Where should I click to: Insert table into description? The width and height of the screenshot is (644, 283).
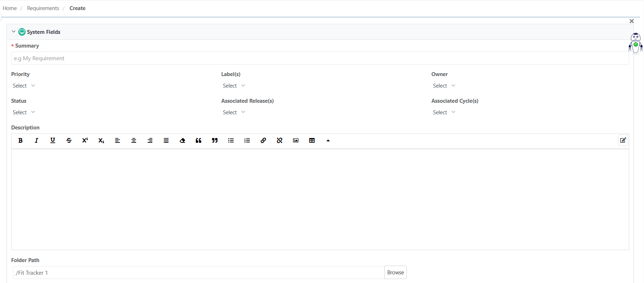(x=312, y=141)
